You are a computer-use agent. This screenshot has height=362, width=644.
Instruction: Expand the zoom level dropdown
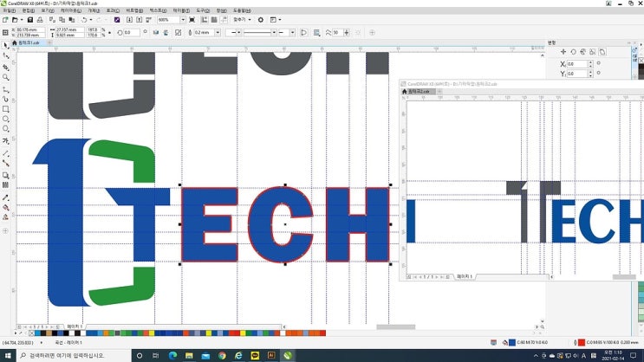pos(183,20)
